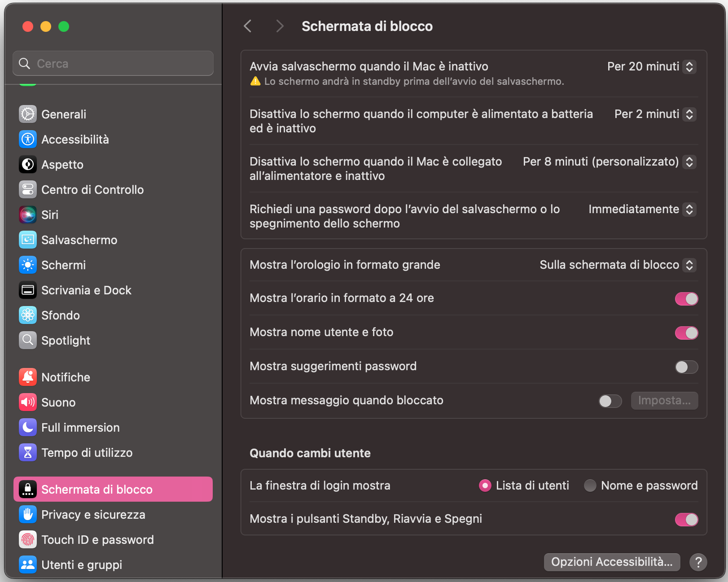The height and width of the screenshot is (582, 728).
Task: Click the Spotlight sidebar icon
Action: (x=27, y=340)
